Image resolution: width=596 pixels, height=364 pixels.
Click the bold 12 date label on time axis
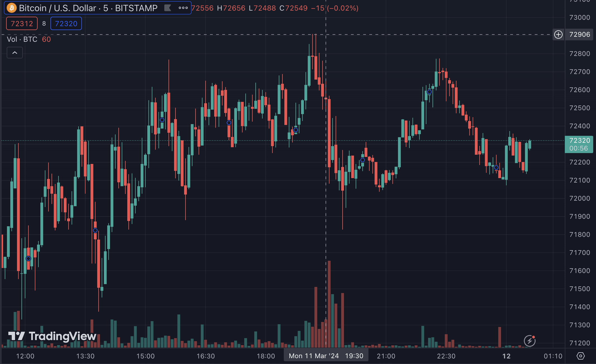(x=506, y=356)
